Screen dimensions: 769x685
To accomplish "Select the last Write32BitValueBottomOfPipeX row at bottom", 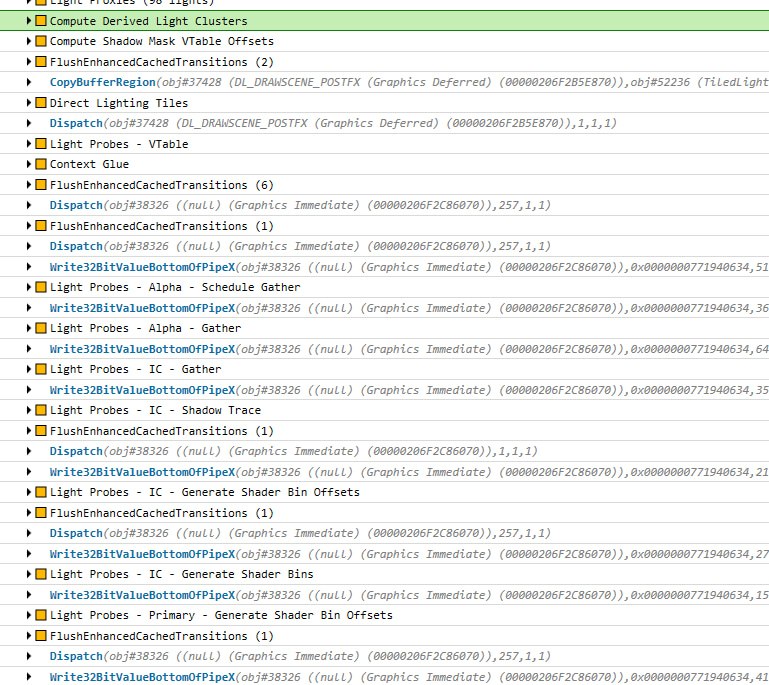I will click(384, 677).
